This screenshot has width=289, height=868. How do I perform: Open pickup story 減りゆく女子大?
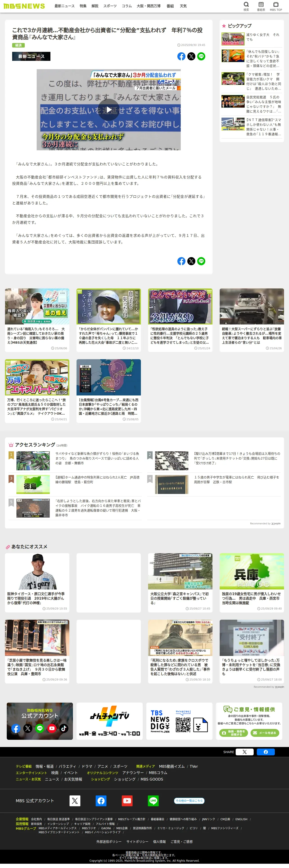coord(251,39)
